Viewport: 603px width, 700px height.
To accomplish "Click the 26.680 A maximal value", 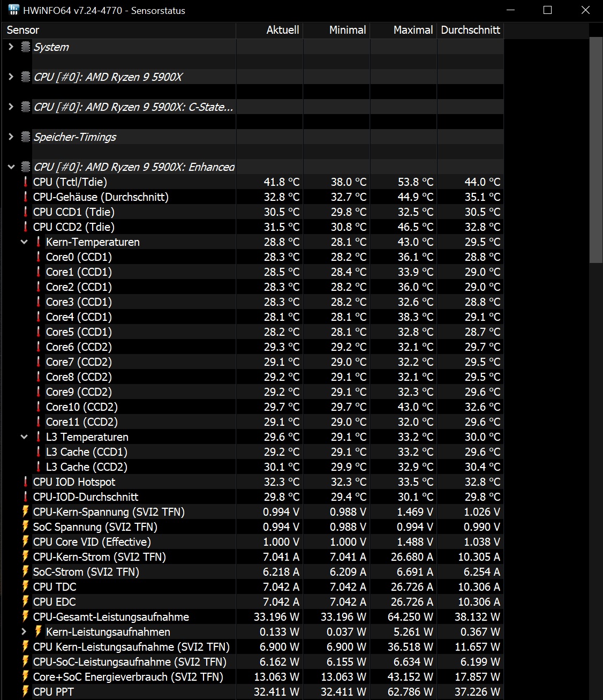I will [412, 557].
